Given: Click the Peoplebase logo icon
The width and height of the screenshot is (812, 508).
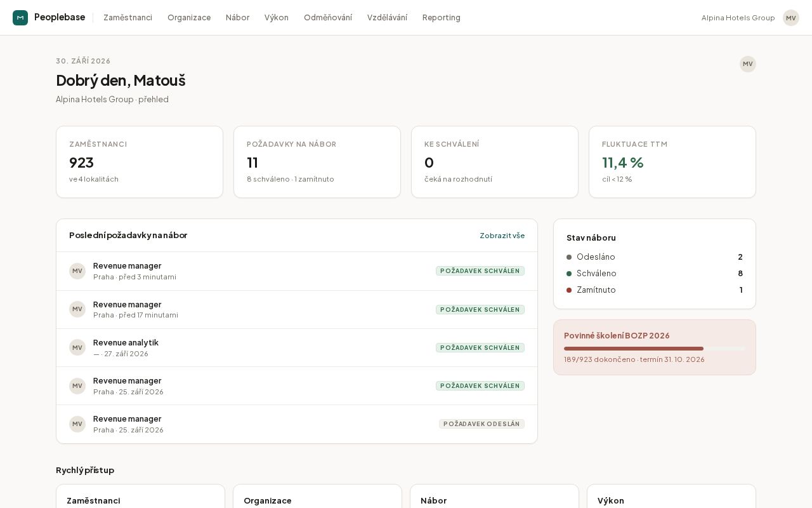Looking at the screenshot, I should point(20,18).
